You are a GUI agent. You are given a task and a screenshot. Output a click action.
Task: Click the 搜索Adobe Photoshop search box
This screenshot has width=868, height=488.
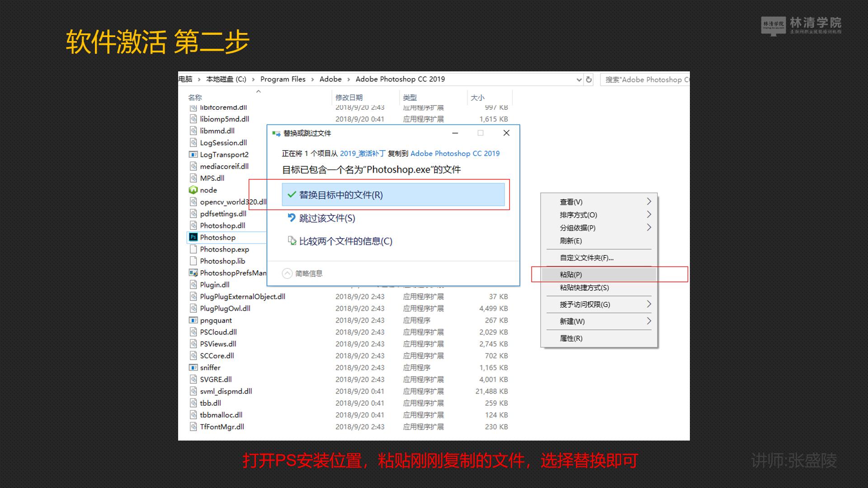pyautogui.click(x=646, y=79)
